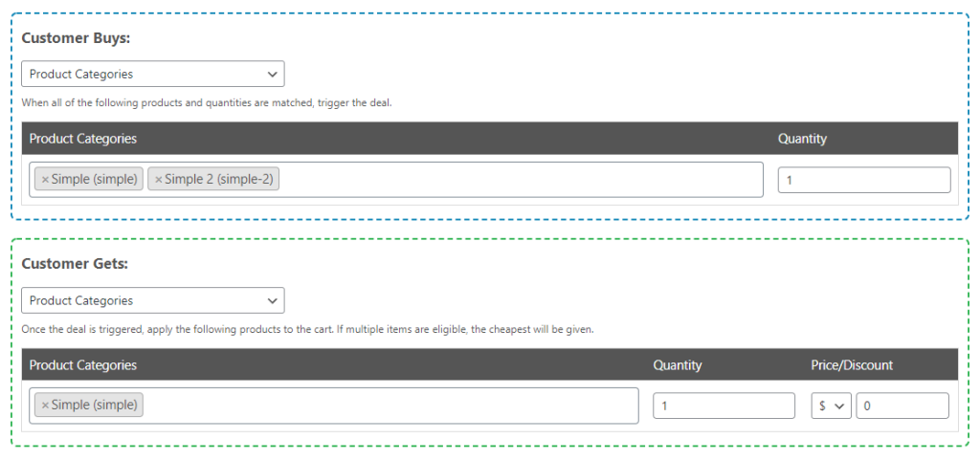980x461 pixels.
Task: Remove the Simple (simple) tag under Customer Buys
Action: pyautogui.click(x=45, y=180)
